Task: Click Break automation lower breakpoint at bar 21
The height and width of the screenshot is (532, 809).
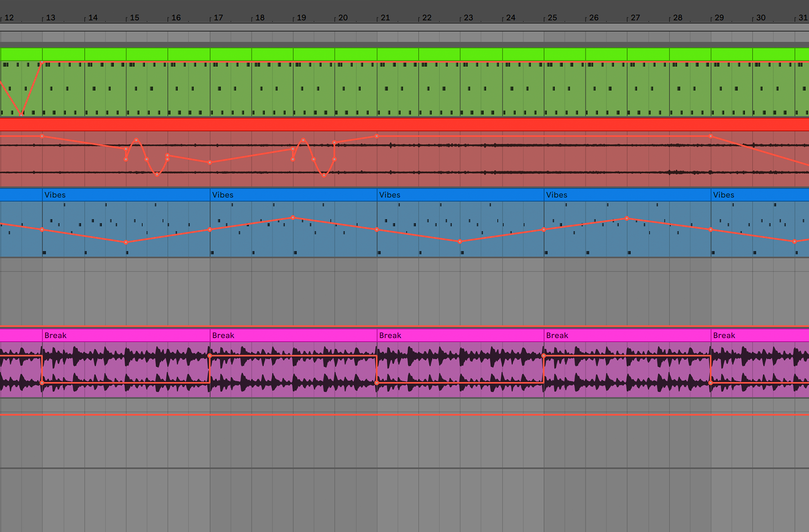Action: point(377,383)
